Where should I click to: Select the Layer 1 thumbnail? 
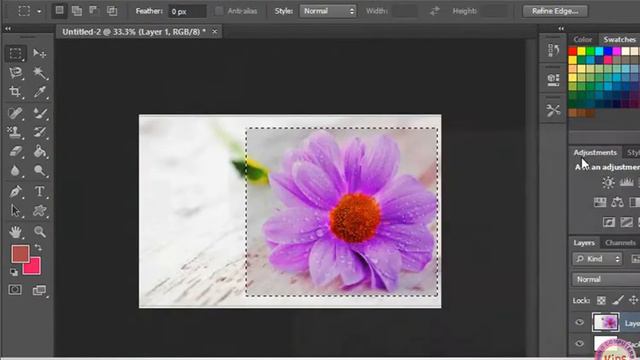(605, 322)
